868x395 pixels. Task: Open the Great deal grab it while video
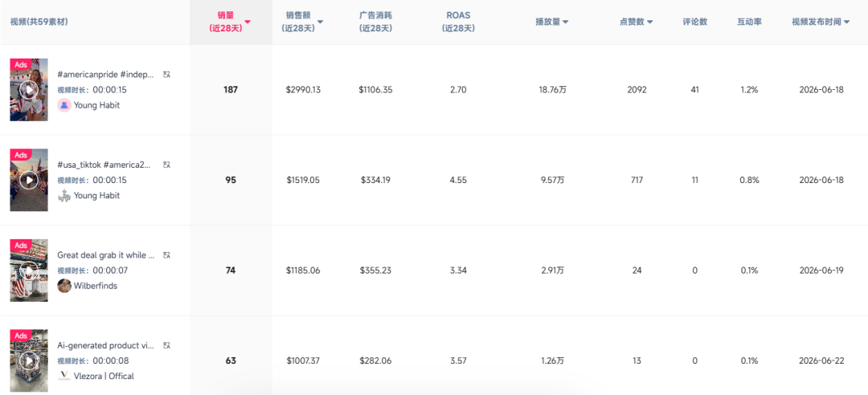106,255
